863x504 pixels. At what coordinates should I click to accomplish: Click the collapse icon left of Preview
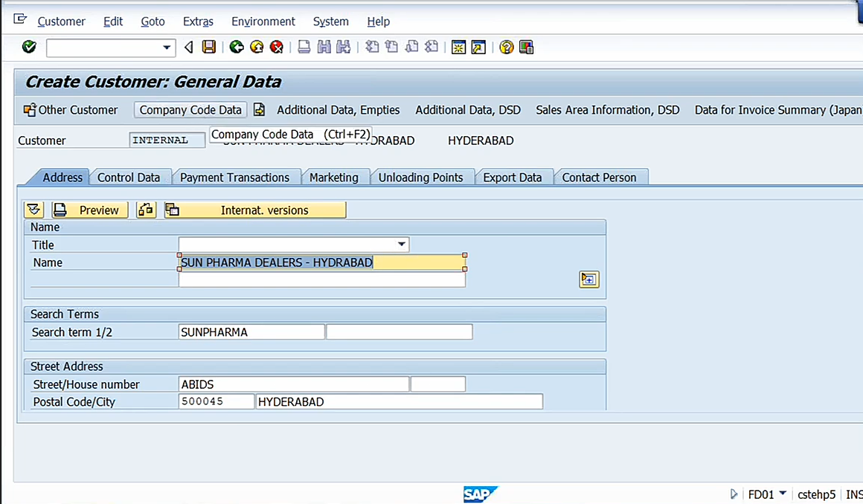point(33,210)
